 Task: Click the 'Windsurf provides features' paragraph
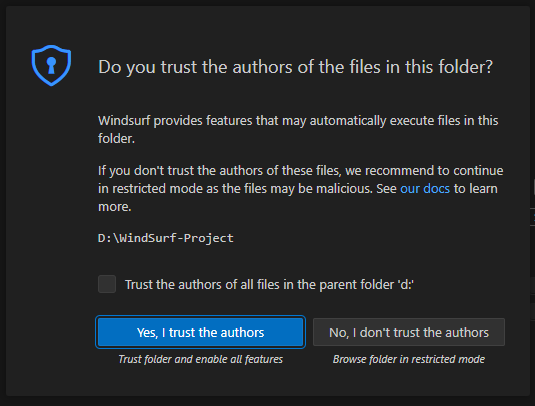pos(298,130)
